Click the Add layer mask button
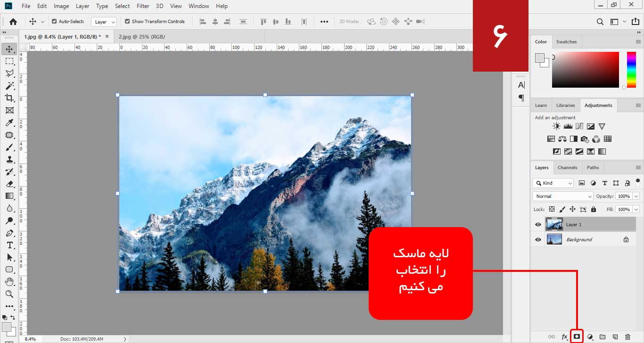The width and height of the screenshot is (644, 343). 577,336
